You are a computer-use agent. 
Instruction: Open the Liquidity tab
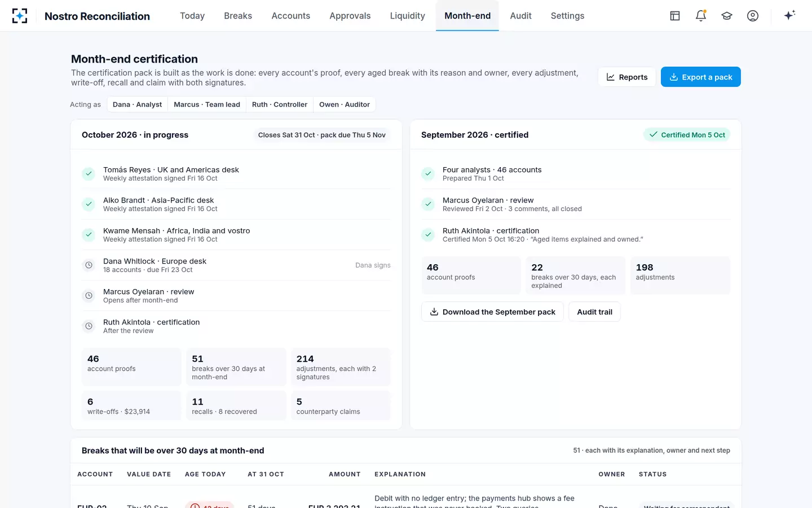[x=408, y=16]
